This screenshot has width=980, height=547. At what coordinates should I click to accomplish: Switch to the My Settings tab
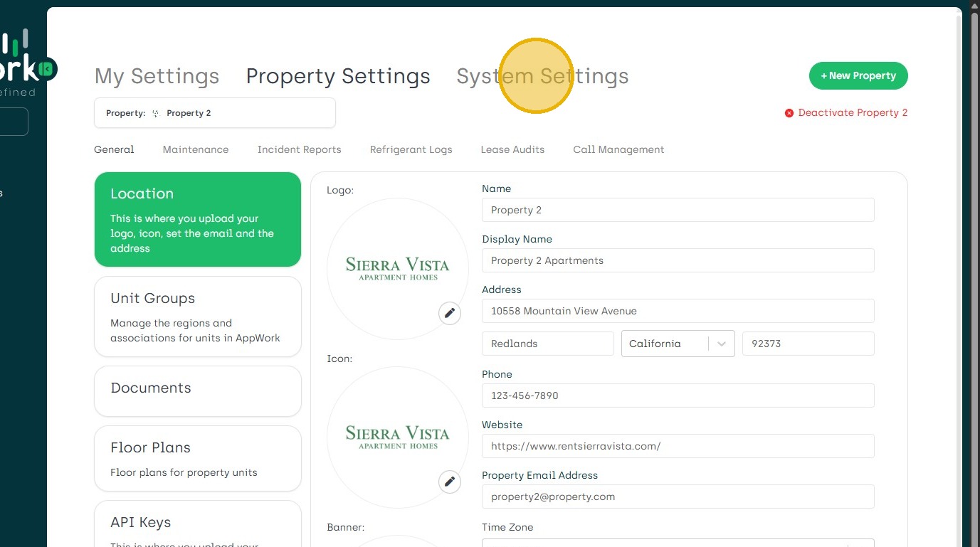[x=157, y=76]
